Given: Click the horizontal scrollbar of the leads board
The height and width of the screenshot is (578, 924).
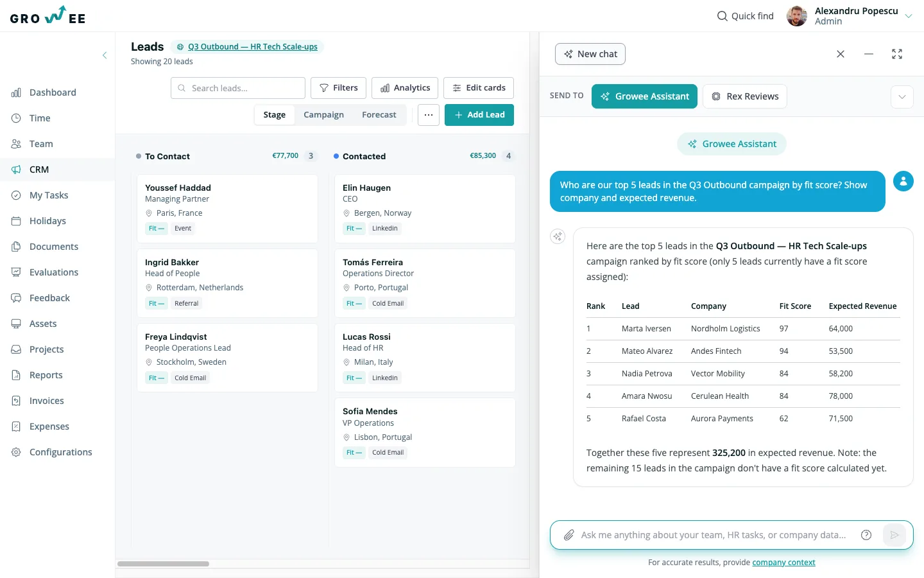Looking at the screenshot, I should 163,564.
